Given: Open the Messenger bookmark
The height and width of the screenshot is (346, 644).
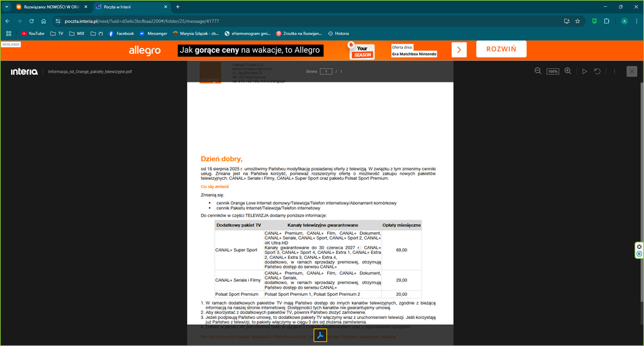Looking at the screenshot, I should (x=153, y=34).
